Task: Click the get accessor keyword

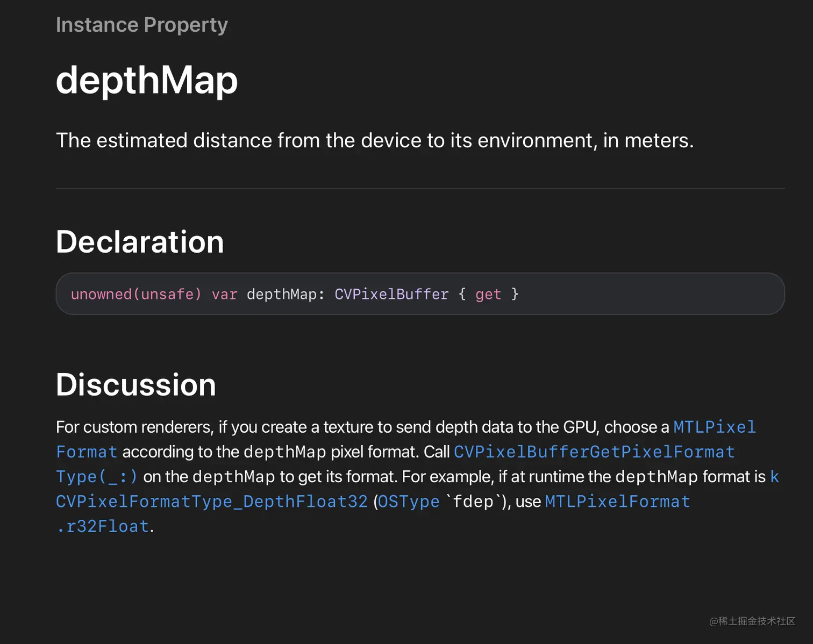Action: [x=488, y=295]
